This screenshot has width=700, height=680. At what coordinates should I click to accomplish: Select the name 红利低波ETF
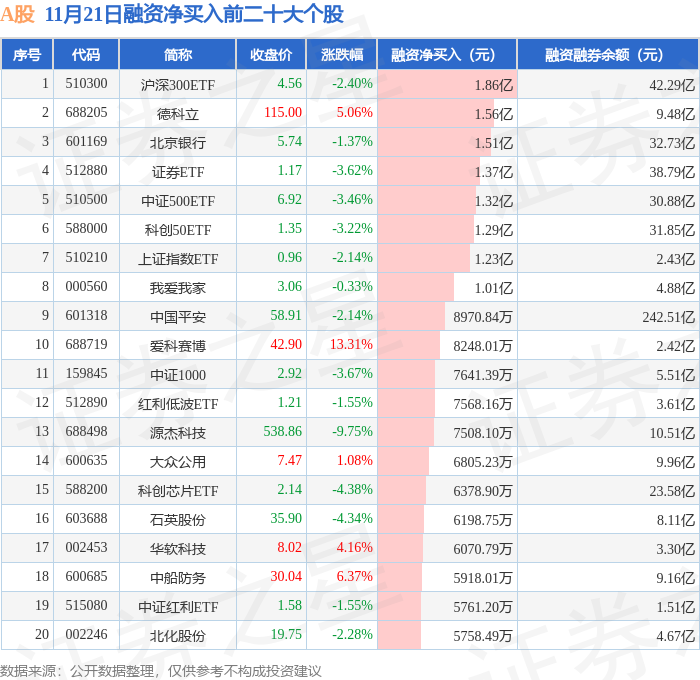178,404
